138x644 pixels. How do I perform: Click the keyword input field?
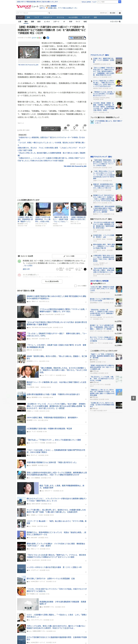click(x=32, y=13)
